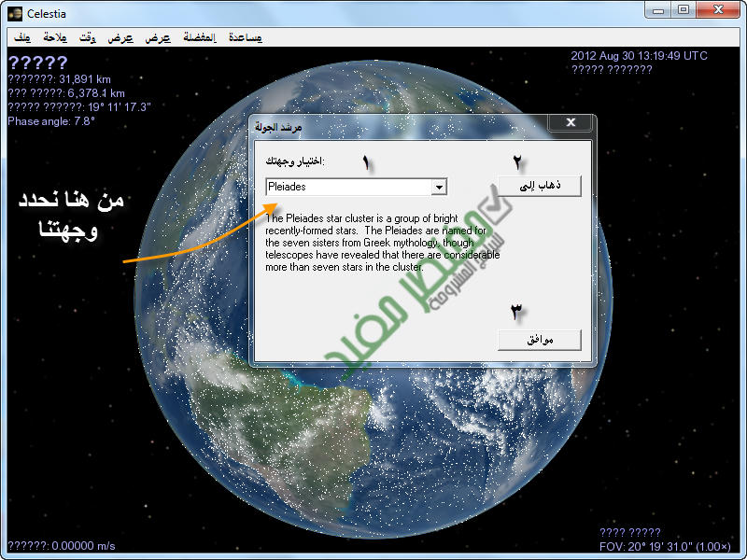
Task: Open the المفضلة menu
Action: tap(199, 38)
